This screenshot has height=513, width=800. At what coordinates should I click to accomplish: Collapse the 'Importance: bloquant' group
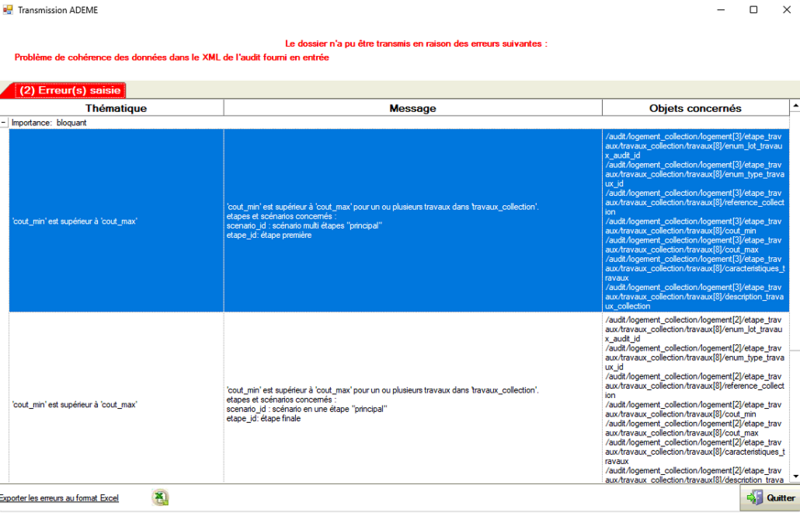[4, 122]
